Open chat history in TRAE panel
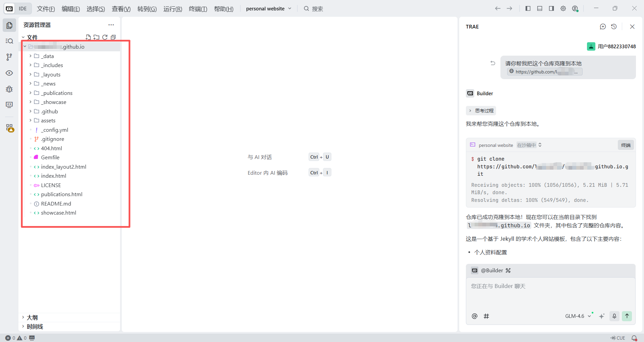The image size is (644, 342). [614, 26]
